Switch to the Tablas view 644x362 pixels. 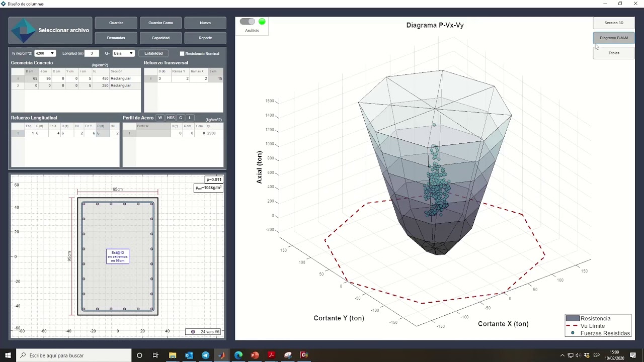(x=614, y=53)
